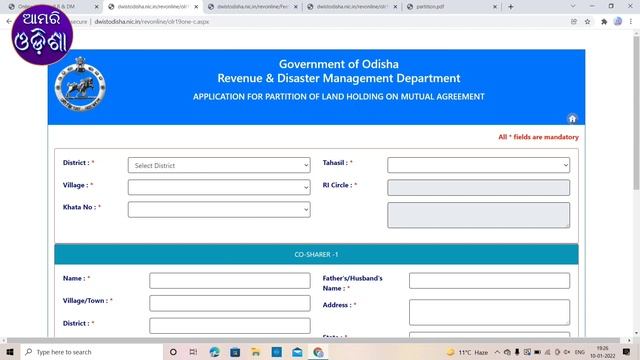Close the partition.pdf tab

coord(495,7)
